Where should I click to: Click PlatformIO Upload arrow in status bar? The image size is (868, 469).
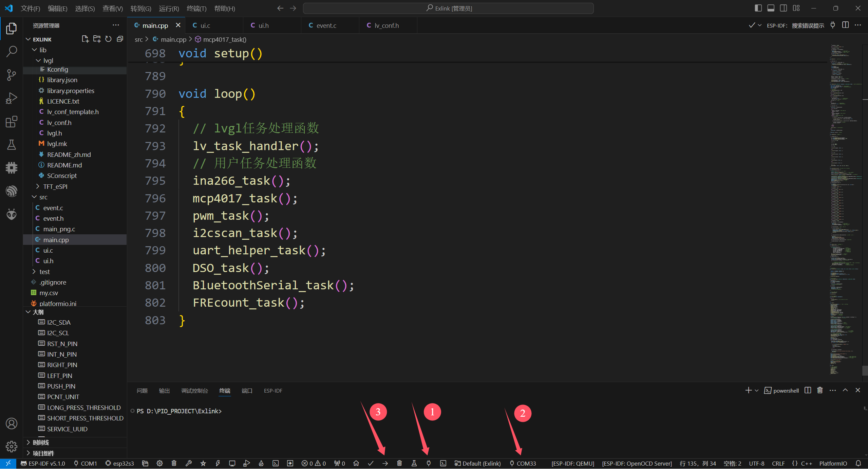(x=385, y=464)
